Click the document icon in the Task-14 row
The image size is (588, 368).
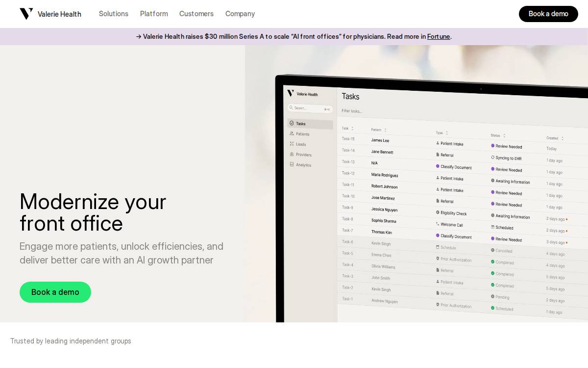pyautogui.click(x=438, y=154)
